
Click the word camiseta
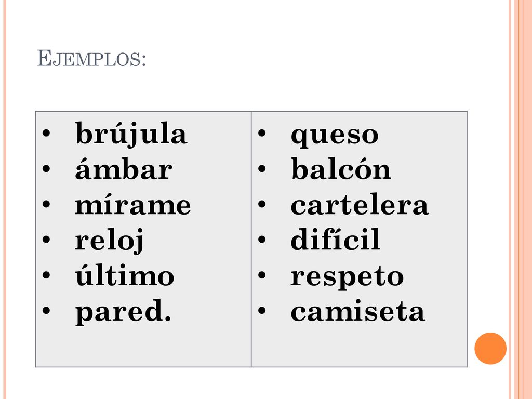tap(358, 311)
